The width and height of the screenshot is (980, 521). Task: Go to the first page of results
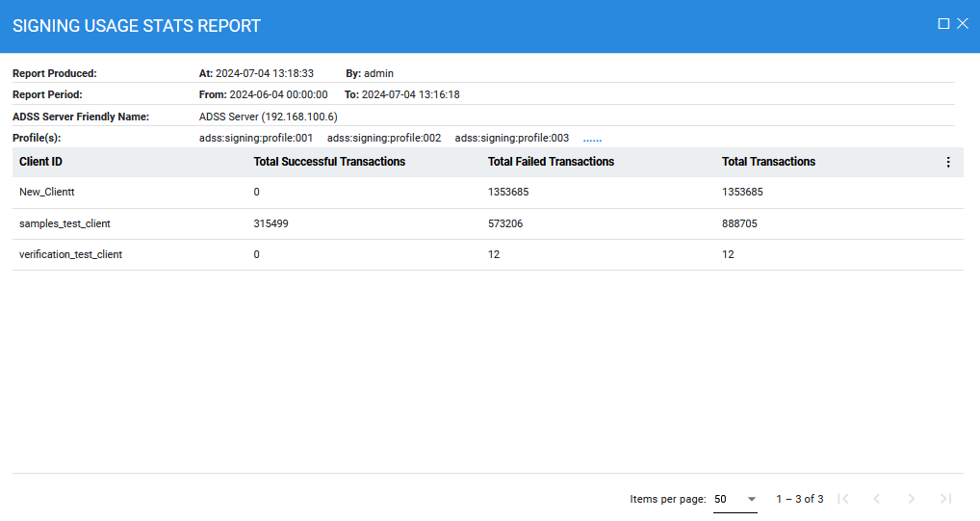point(843,499)
